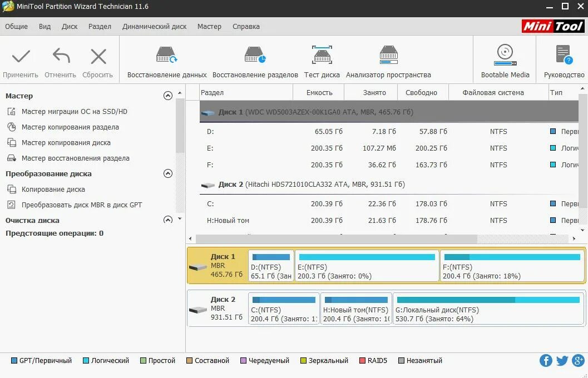Open the Руководство manual icon
This screenshot has height=378, width=588.
pos(564,54)
